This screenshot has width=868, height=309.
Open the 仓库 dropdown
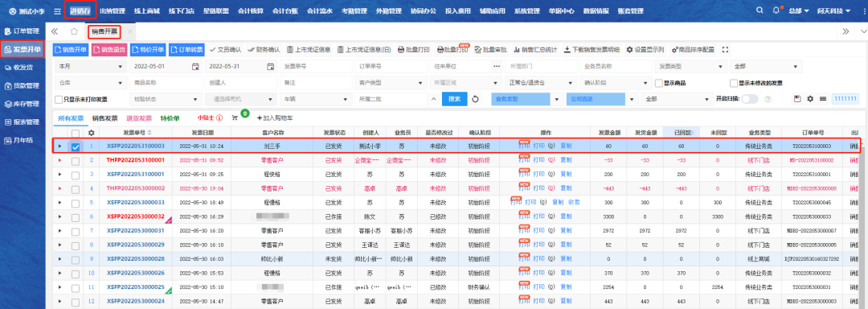point(90,83)
